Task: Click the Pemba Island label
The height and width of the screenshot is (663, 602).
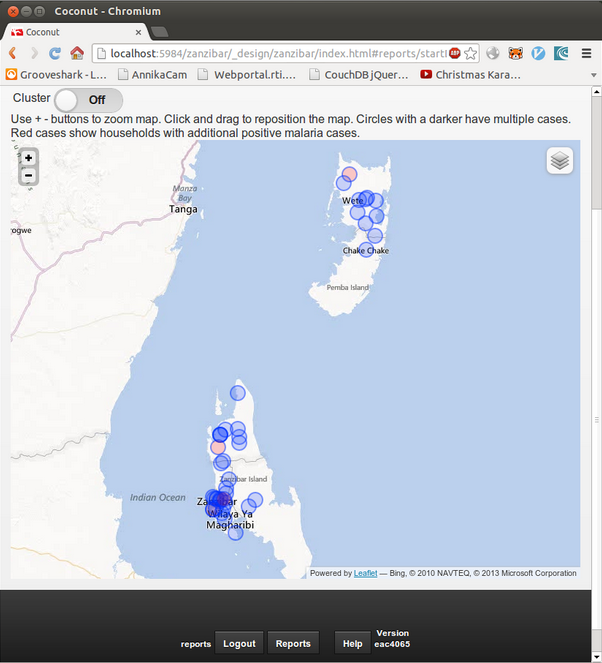Action: (348, 288)
